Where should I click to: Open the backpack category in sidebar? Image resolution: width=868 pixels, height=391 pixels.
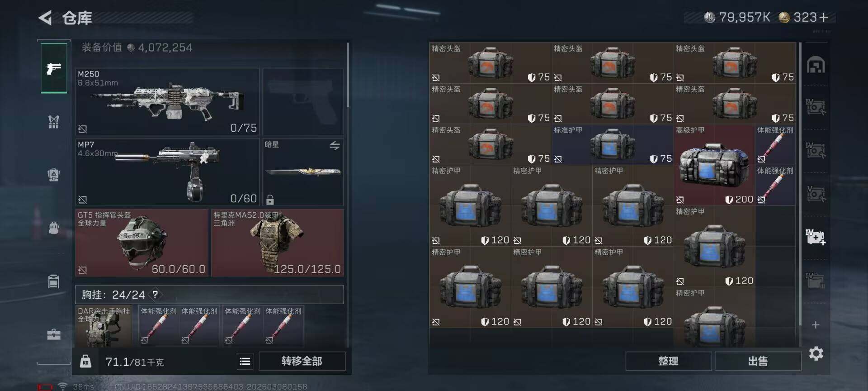[x=54, y=228]
